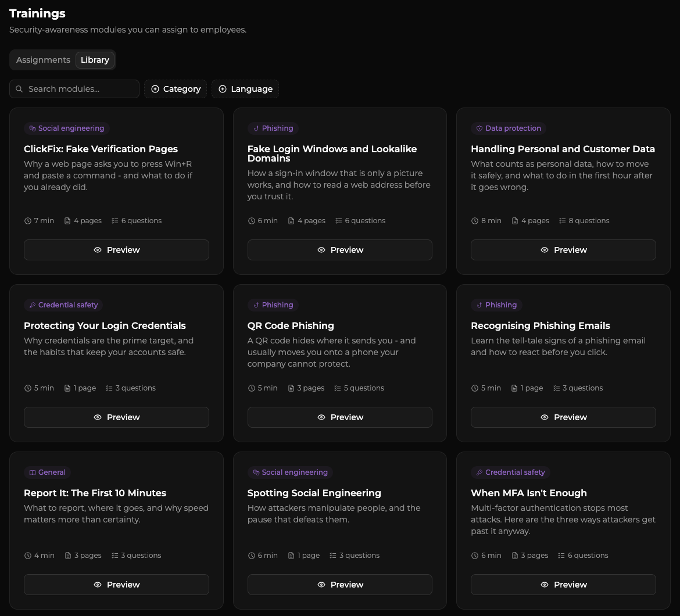Preview Recognising Phishing Emails module

563,417
